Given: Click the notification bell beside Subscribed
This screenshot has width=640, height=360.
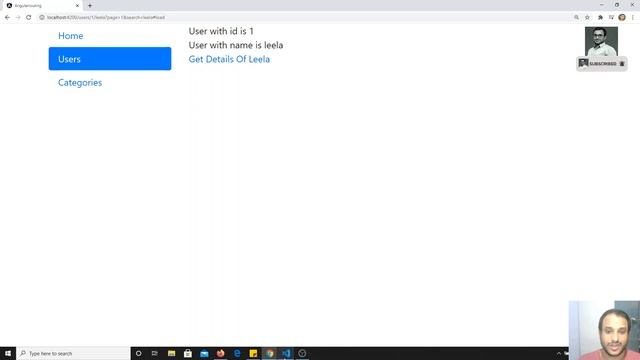Looking at the screenshot, I should pos(622,64).
